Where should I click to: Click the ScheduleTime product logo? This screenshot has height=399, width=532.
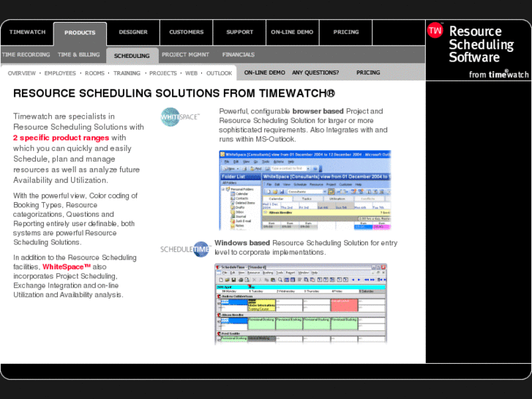click(185, 249)
